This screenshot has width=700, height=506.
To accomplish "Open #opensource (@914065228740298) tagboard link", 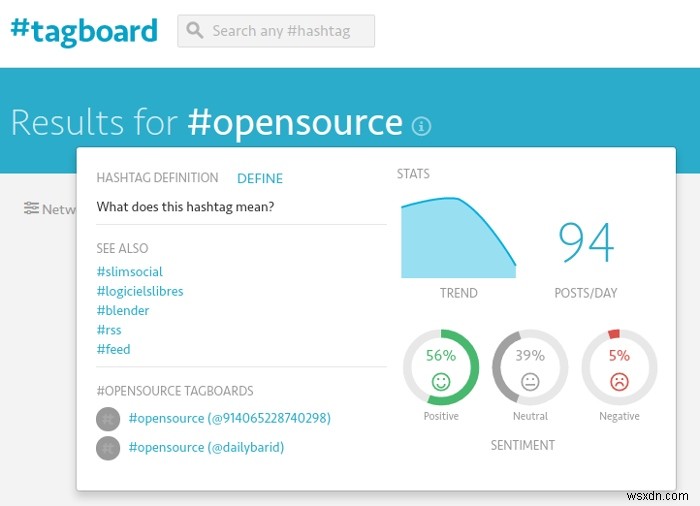I will [229, 418].
